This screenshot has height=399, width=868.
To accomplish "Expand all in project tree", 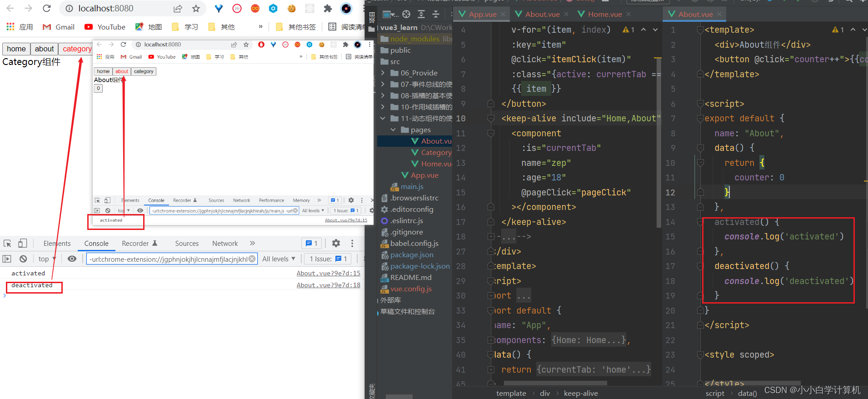I will click(x=421, y=14).
